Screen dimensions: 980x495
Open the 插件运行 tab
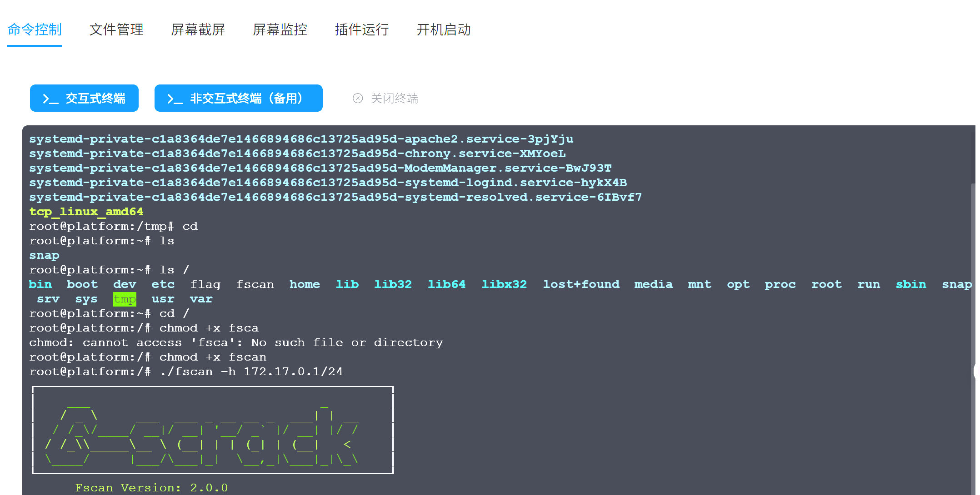click(362, 30)
